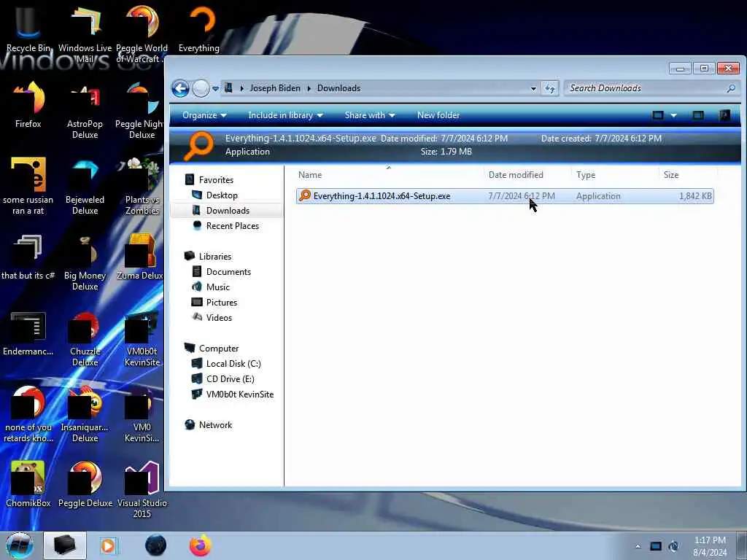Open the Music library
The height and width of the screenshot is (560, 747).
pyautogui.click(x=217, y=287)
